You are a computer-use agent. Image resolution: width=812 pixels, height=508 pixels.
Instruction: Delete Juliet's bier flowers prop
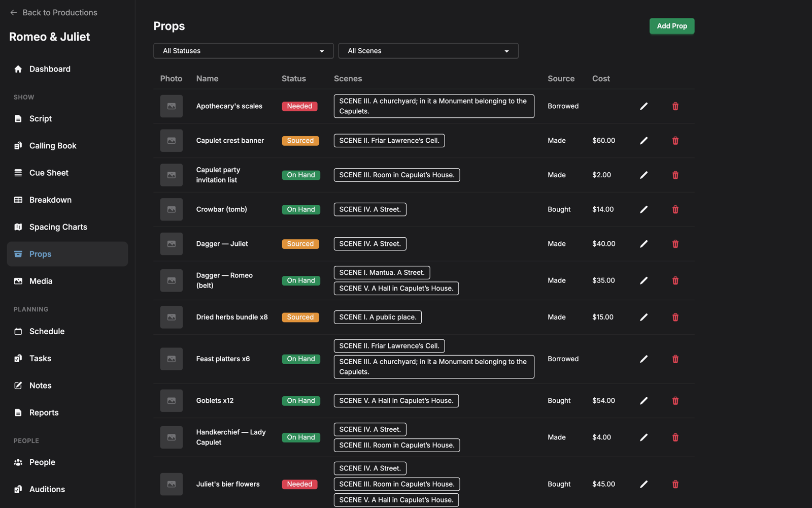(x=675, y=484)
